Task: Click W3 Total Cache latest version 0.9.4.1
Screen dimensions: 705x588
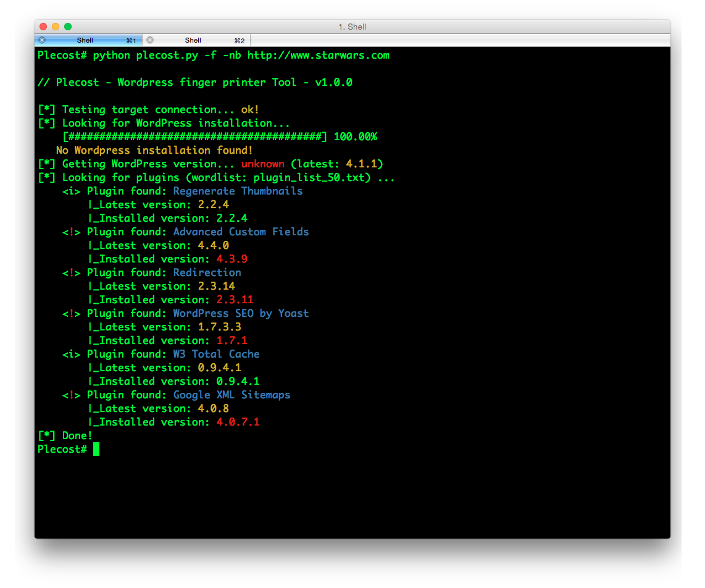Action: click(219, 368)
